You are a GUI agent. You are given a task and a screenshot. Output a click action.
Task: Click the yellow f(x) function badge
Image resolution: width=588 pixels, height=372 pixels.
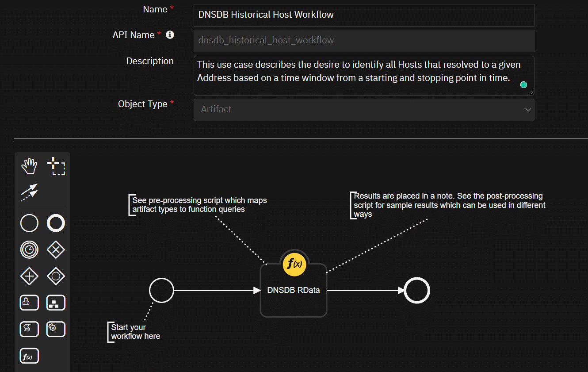pos(294,264)
